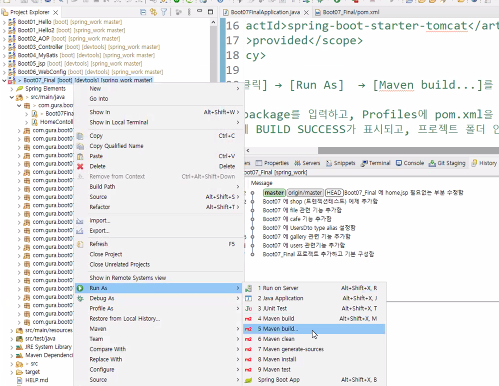The height and width of the screenshot is (386, 499).
Task: Expand the Boot01_Hello project
Action: coord(4,22)
